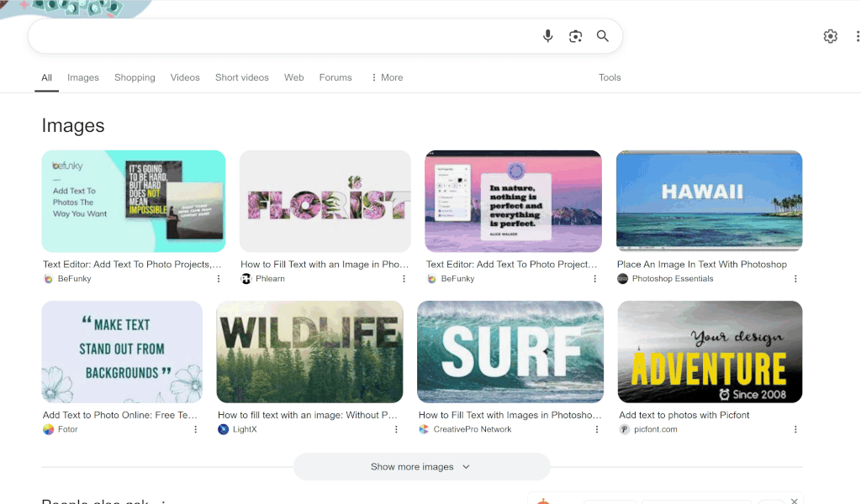Click the search magnifying glass icon
861x504 pixels.
click(x=602, y=36)
